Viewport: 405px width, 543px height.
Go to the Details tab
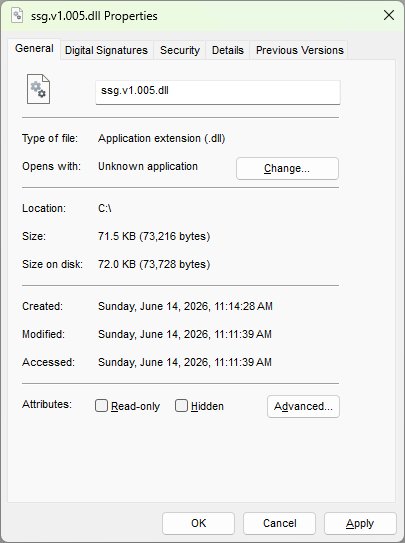pos(227,50)
